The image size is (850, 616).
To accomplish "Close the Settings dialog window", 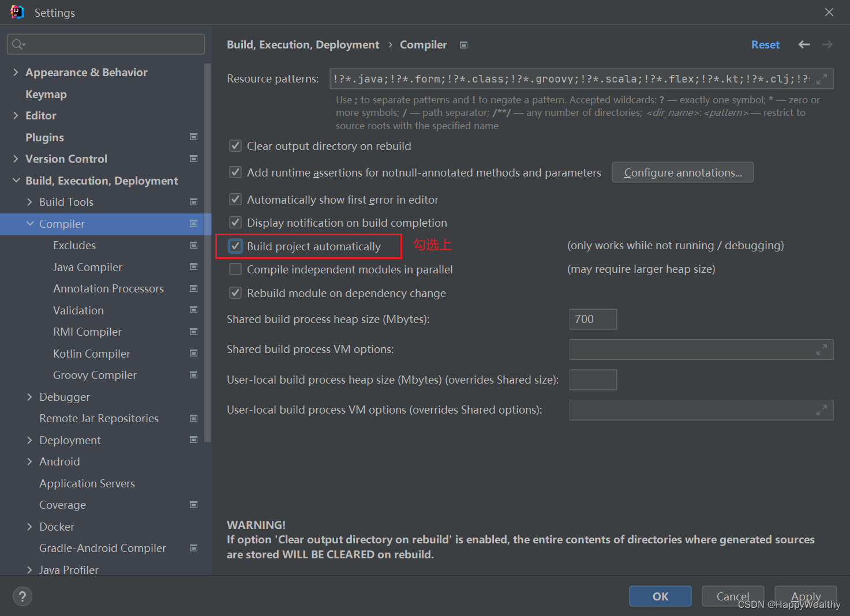I will tap(829, 12).
